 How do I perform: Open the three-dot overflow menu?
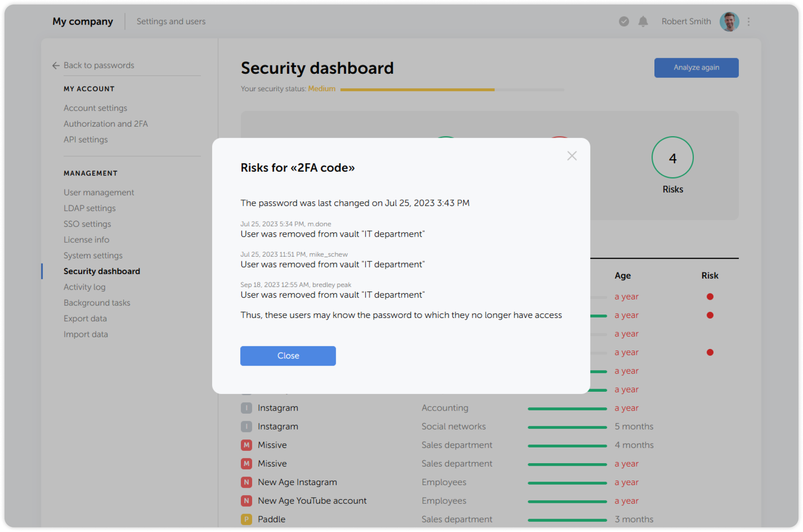point(748,22)
